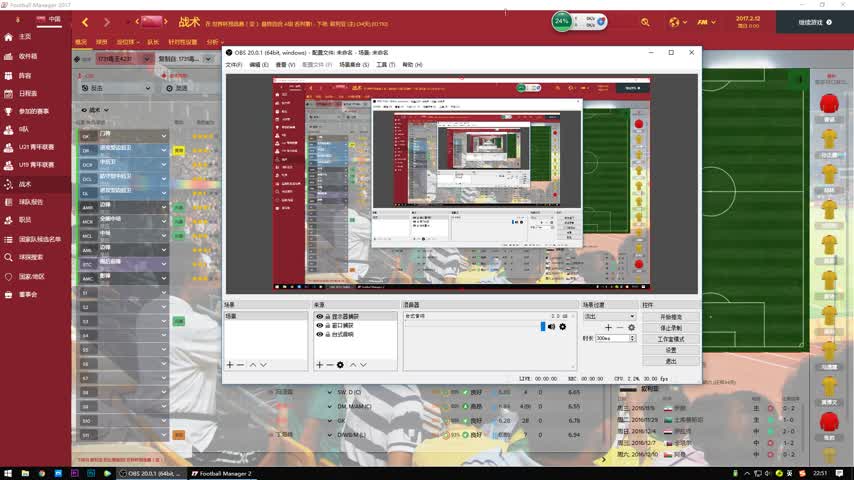Expand the MCR 全能中场 role dropdown
This screenshot has width=854, height=480.
coord(163,221)
